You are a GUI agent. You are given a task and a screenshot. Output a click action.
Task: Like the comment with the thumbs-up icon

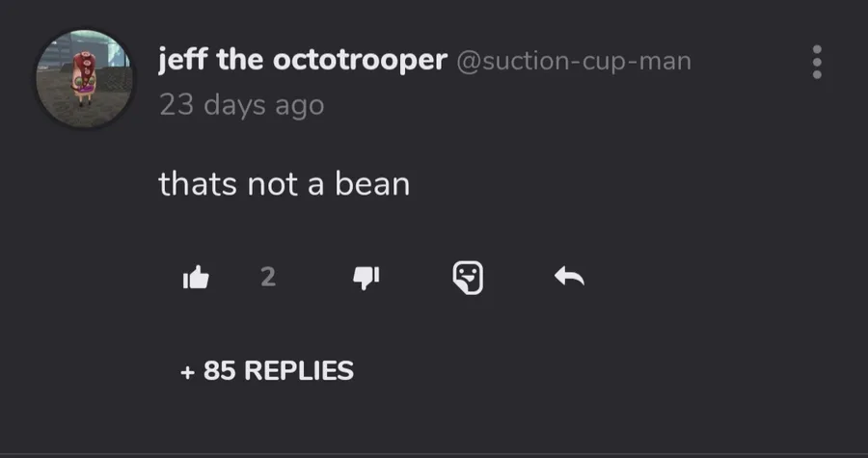pos(196,279)
